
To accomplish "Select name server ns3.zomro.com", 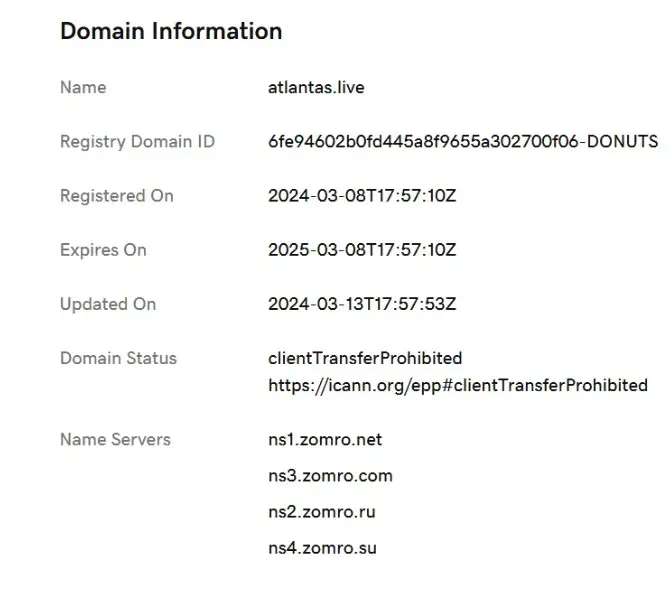I will click(330, 476).
